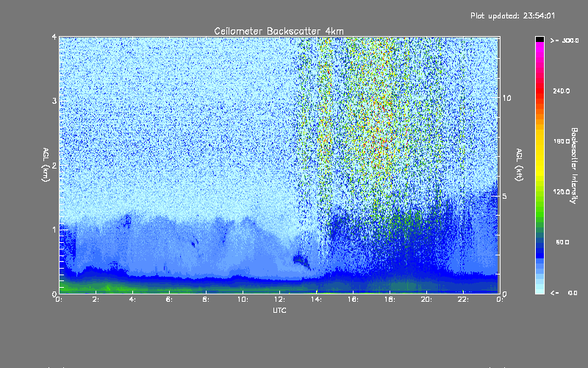Click the 'AGL (km)' left axis label
The height and width of the screenshot is (368, 588).
point(46,165)
